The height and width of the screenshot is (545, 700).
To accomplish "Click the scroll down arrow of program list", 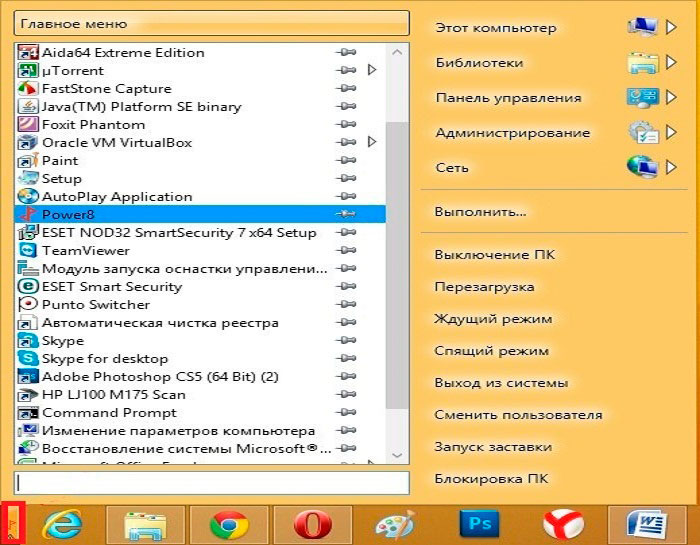I will pos(397,455).
